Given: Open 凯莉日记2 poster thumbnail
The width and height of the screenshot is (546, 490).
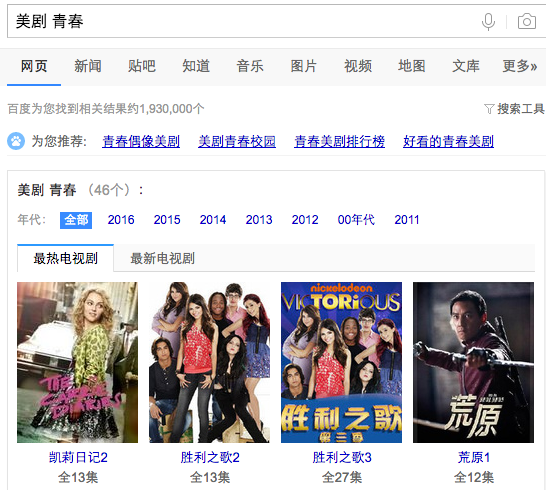Looking at the screenshot, I should 77,362.
